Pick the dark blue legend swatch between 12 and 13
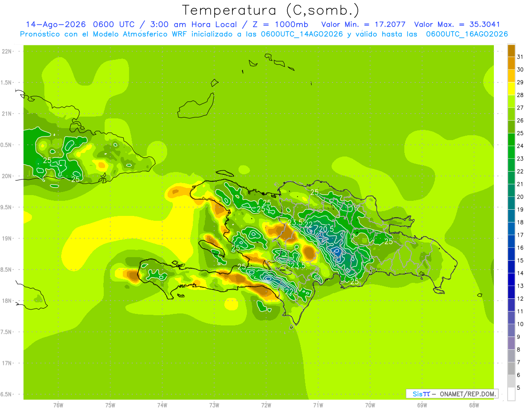532x411 pixels. [511, 292]
